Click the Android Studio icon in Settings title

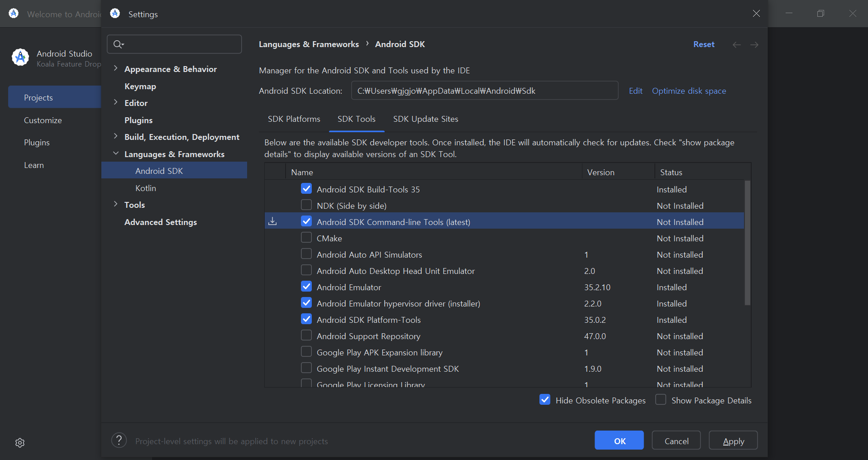click(115, 14)
